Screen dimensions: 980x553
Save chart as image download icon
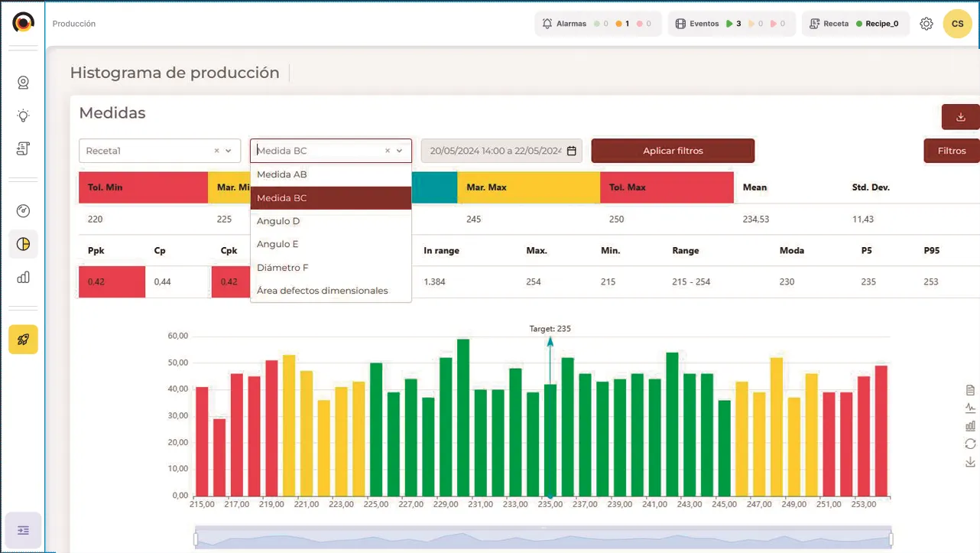tap(971, 462)
